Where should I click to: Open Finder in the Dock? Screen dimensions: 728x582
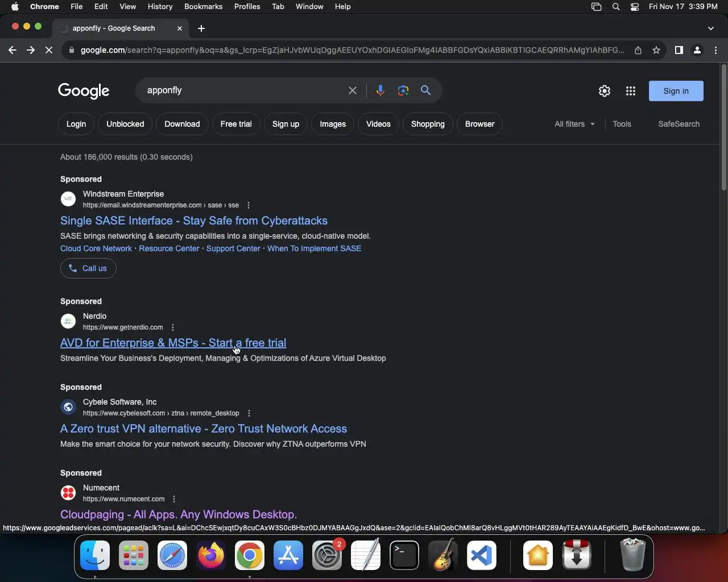tap(95, 555)
